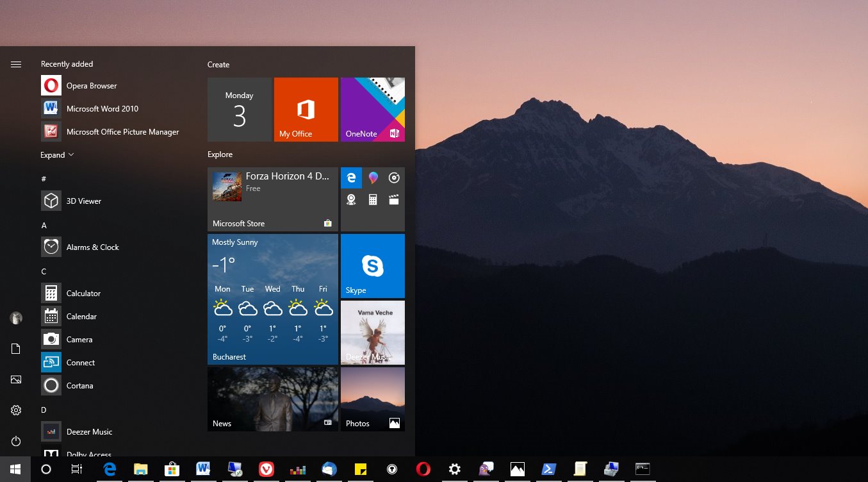868x482 pixels.
Task: Open the Deezer Music album tile
Action: [x=373, y=333]
